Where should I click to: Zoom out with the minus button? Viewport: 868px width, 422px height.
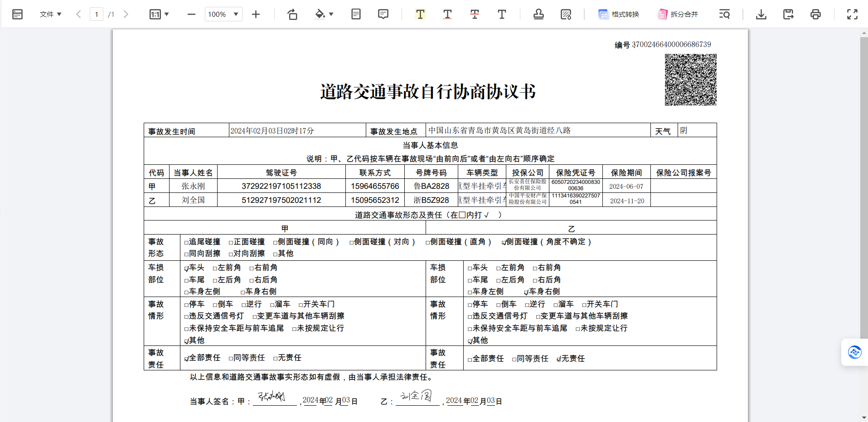191,14
